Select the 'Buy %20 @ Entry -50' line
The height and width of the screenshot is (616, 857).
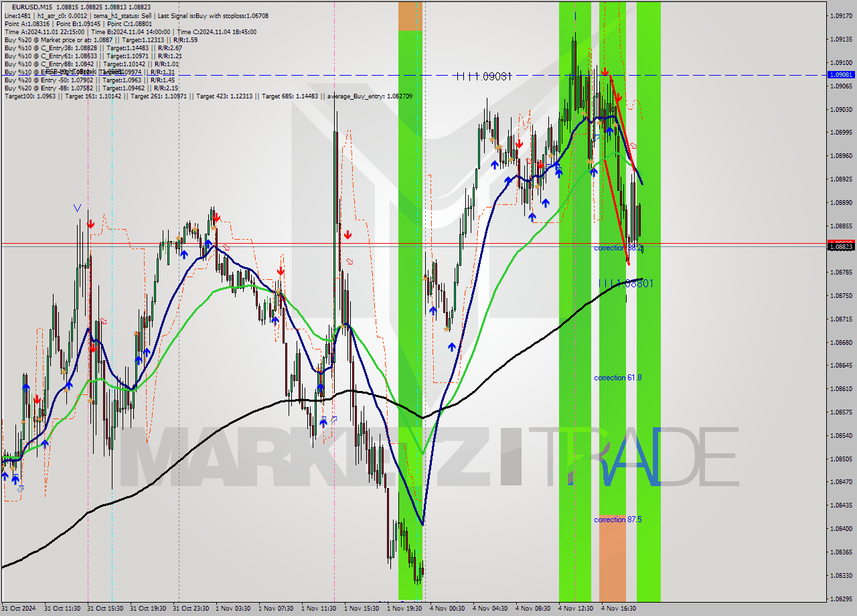(90, 80)
